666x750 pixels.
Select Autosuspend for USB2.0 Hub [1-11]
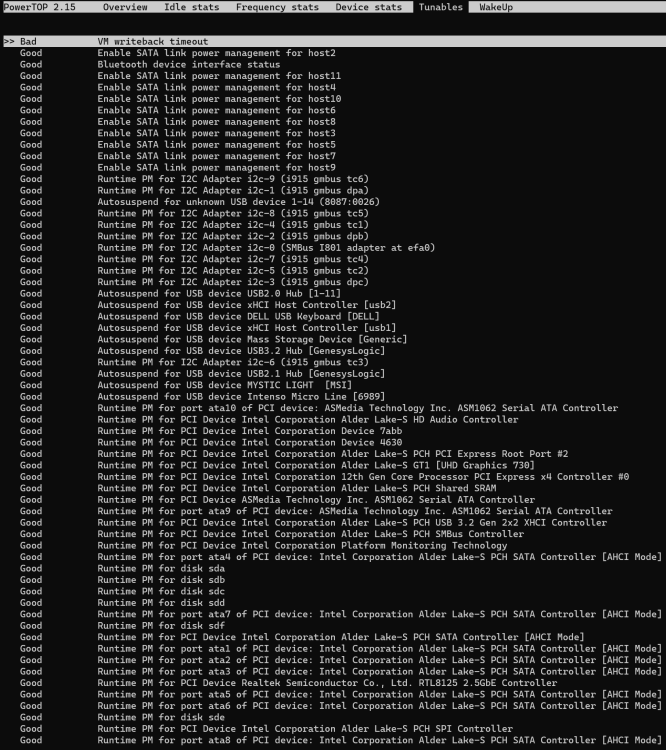click(x=180, y=294)
